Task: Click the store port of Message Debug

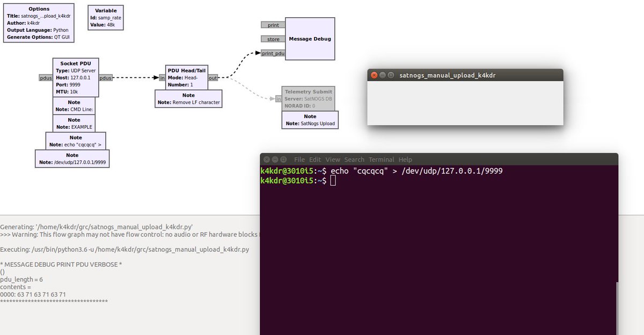Action: 273,39
